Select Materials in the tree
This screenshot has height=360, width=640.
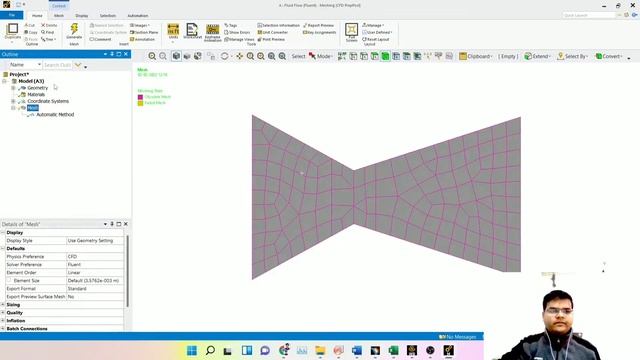(x=36, y=95)
